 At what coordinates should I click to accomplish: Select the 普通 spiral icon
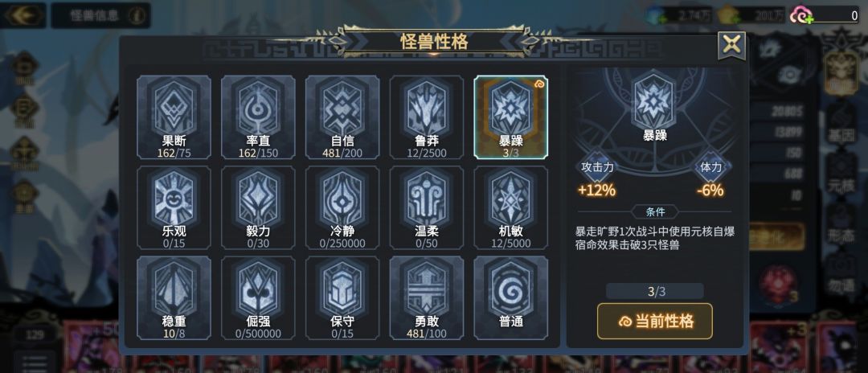tap(511, 297)
